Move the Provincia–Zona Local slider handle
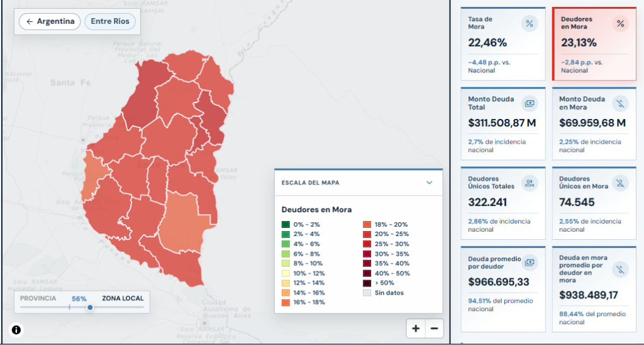 (x=90, y=307)
